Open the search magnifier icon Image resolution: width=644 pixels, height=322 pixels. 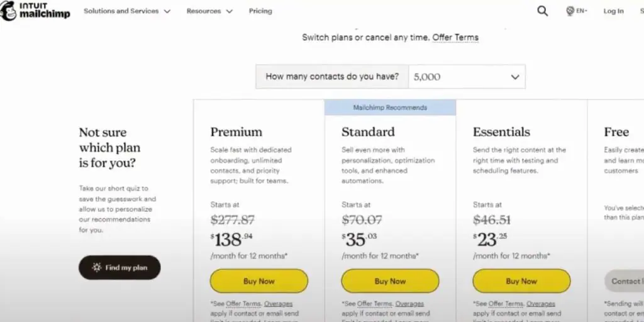(x=543, y=11)
